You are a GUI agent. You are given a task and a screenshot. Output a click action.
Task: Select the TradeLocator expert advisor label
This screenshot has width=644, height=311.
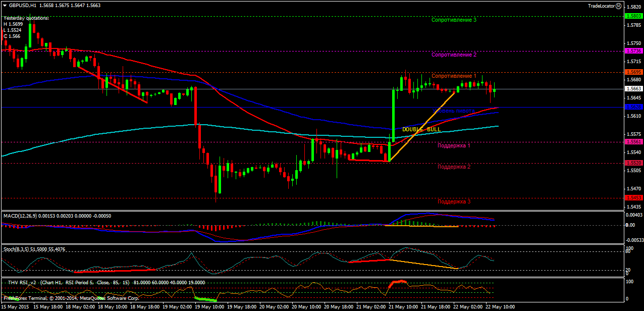[x=601, y=6]
